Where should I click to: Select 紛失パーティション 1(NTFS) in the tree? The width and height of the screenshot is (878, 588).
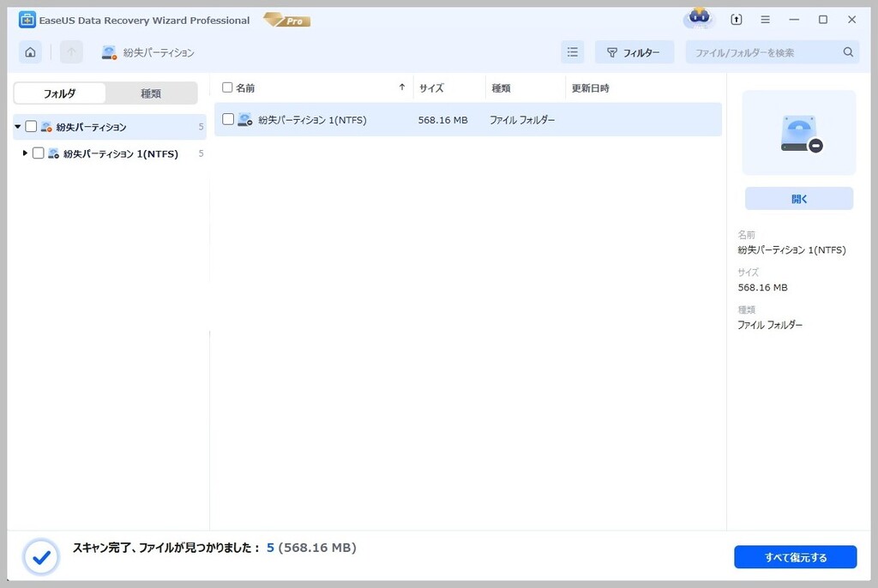(x=121, y=153)
